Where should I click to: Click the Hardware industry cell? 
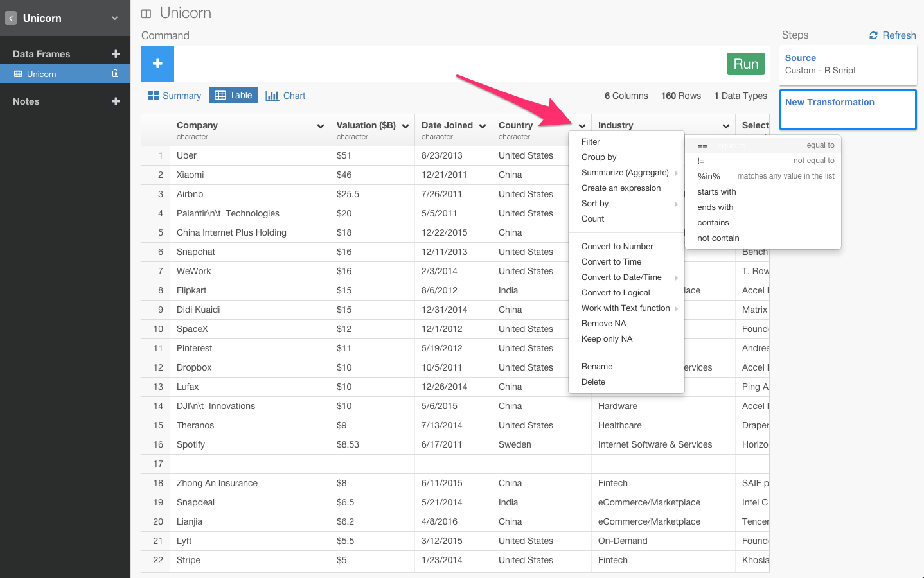663,406
